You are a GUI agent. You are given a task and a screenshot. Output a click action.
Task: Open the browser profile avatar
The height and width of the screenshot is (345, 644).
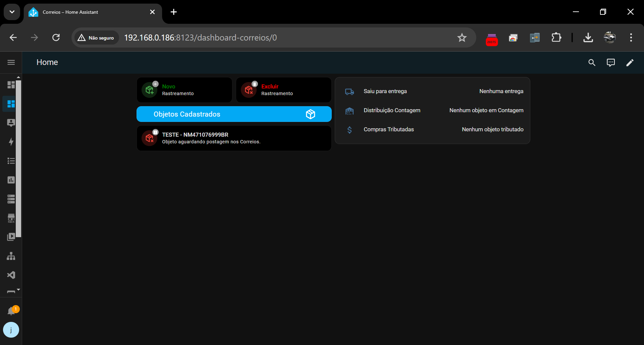coord(610,38)
